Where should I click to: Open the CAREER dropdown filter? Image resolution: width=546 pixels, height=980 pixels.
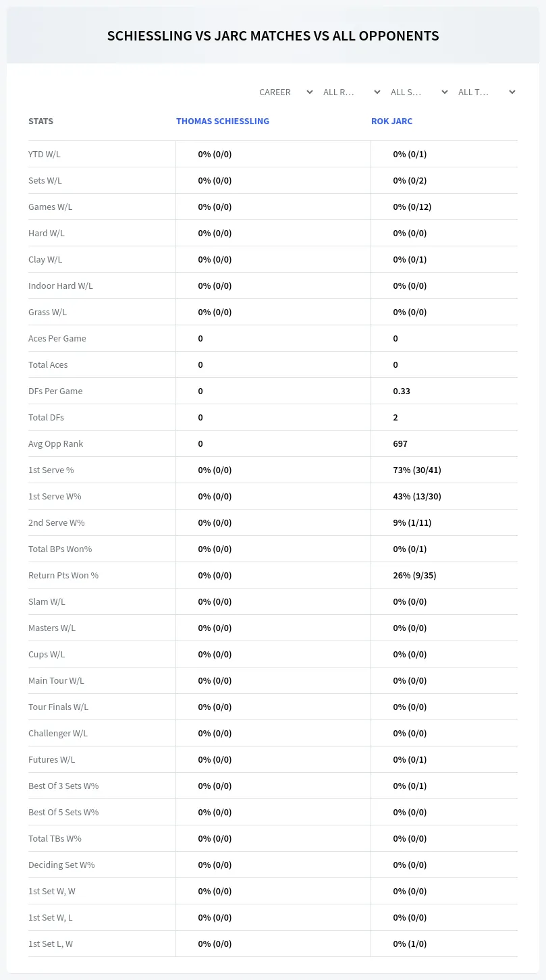(x=285, y=92)
